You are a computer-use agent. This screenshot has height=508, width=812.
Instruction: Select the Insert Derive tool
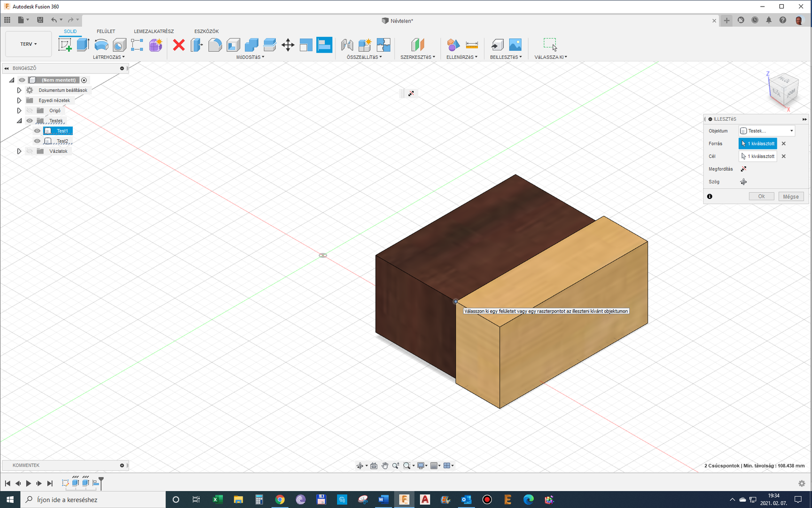tap(497, 45)
